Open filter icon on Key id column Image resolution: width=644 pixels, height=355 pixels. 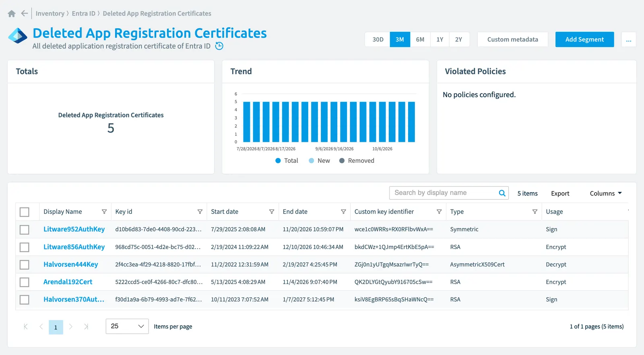[200, 212]
